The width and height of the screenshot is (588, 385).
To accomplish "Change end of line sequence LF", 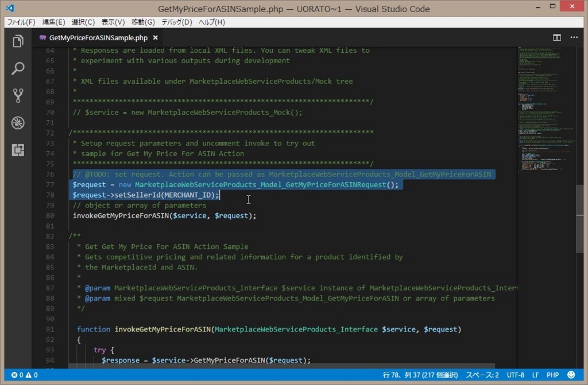I will click(x=536, y=375).
